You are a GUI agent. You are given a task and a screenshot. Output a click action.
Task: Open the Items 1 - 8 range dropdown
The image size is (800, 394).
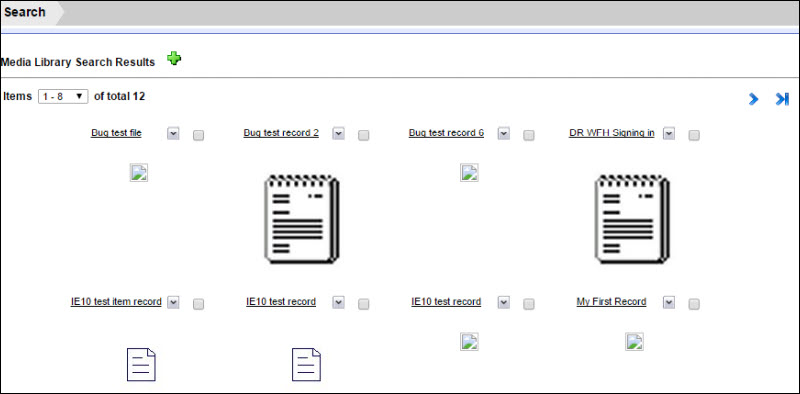63,96
